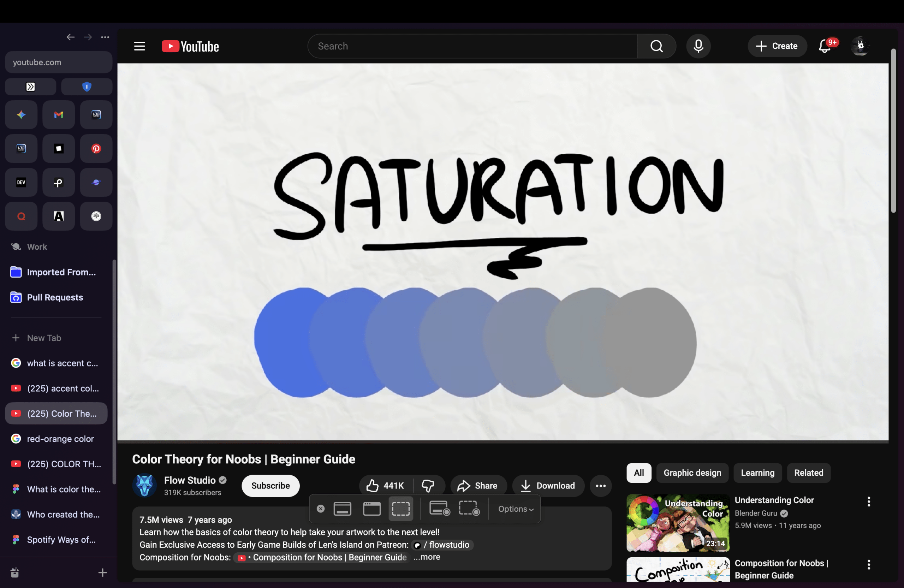
Task: Open the notifications bell
Action: [824, 46]
